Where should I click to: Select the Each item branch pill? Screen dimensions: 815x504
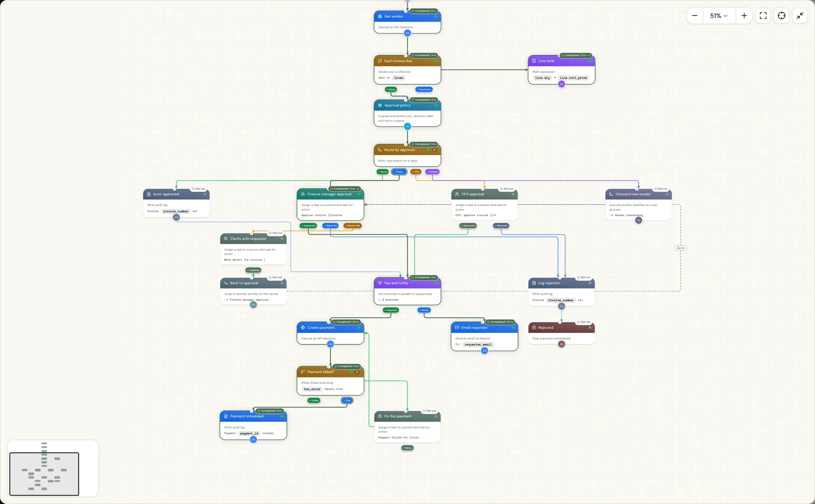pos(424,89)
